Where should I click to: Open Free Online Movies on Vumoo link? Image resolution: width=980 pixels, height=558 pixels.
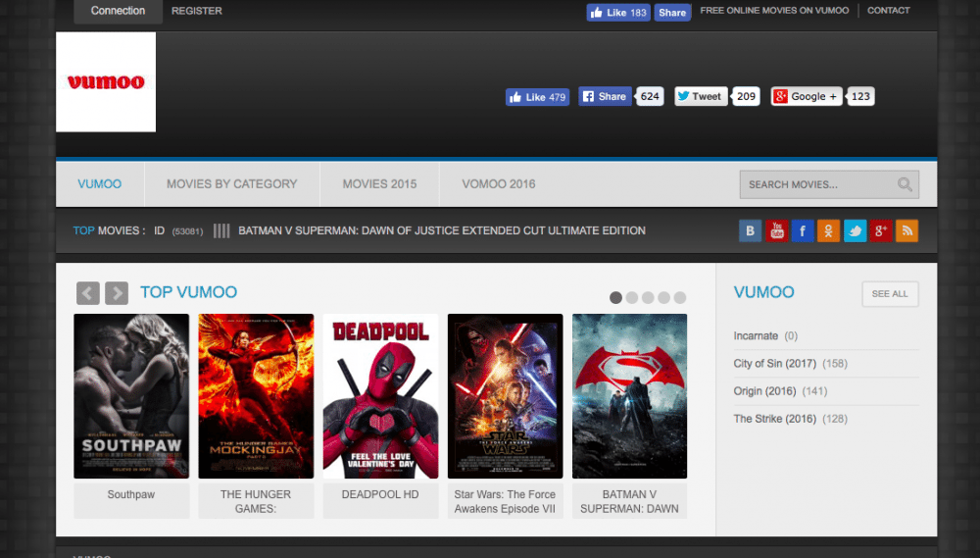click(774, 10)
